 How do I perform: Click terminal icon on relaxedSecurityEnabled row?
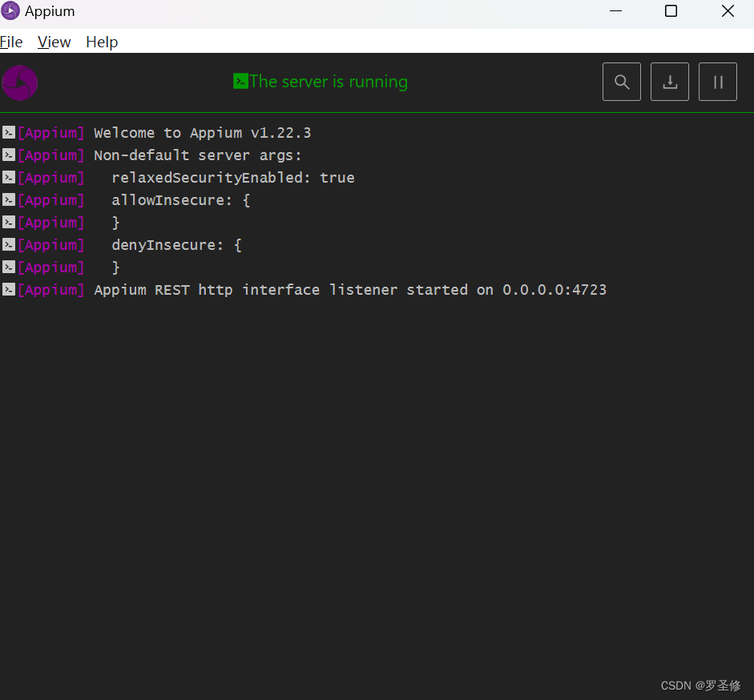(x=9, y=177)
